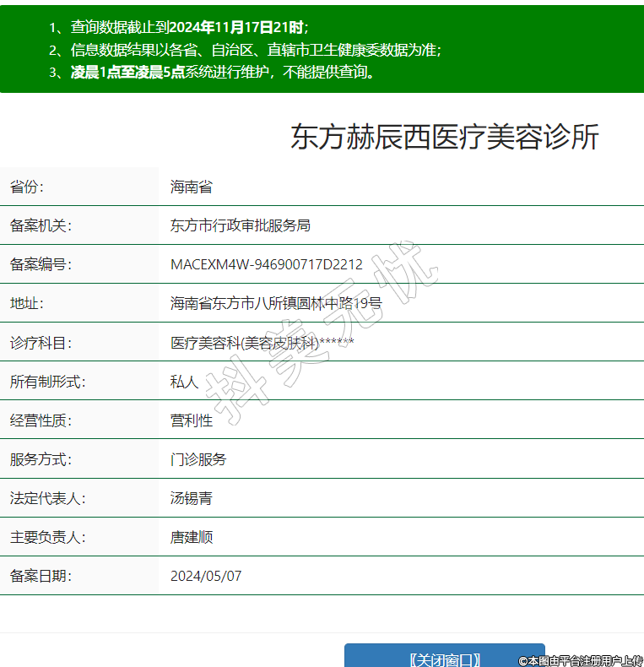Screen dimensions: 644x667
Task: Click the legal representative name 汤锡青
Action: (x=191, y=498)
